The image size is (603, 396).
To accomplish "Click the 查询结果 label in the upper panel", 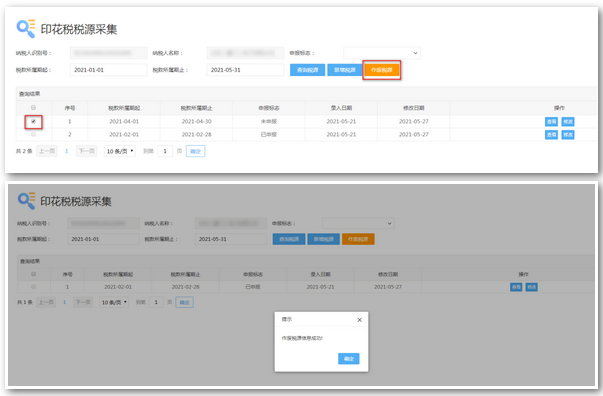I will 30,94.
